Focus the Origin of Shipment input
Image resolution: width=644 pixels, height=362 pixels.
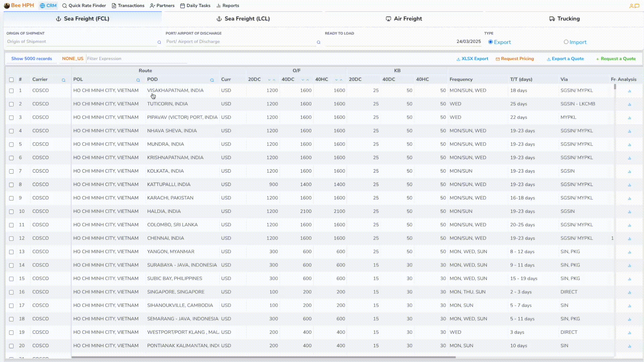click(x=82, y=42)
